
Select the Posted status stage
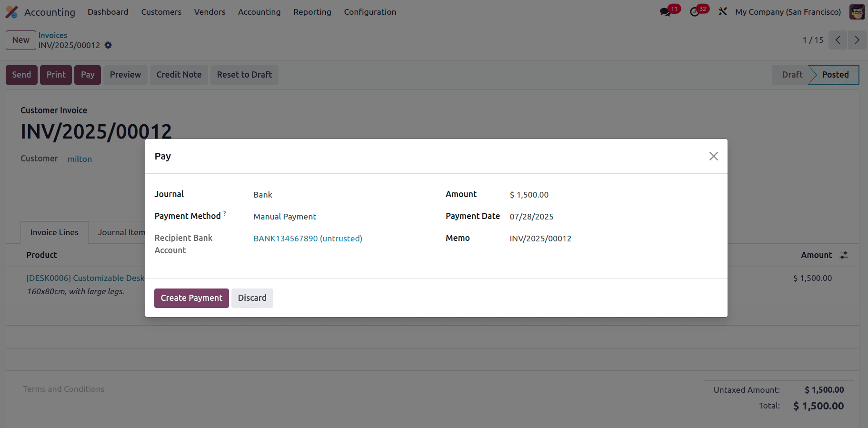coord(835,75)
